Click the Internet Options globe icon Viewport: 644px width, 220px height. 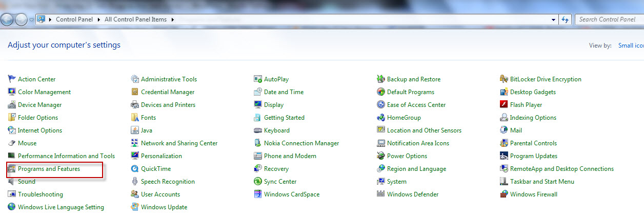point(12,130)
